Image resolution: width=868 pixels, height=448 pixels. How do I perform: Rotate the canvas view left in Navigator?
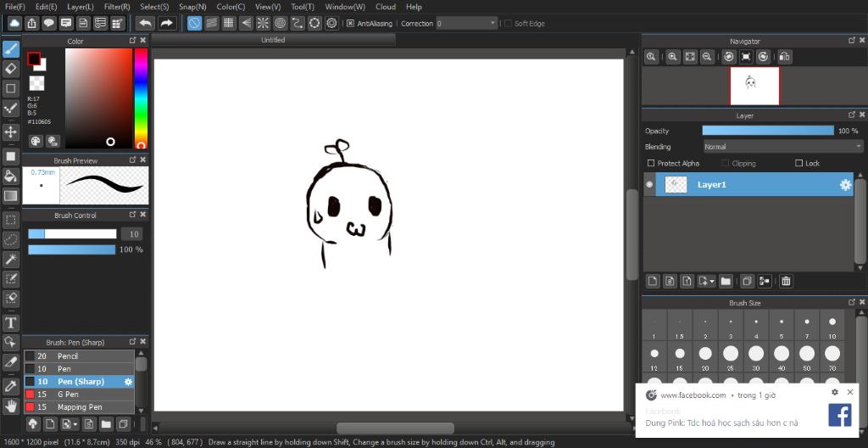[728, 57]
